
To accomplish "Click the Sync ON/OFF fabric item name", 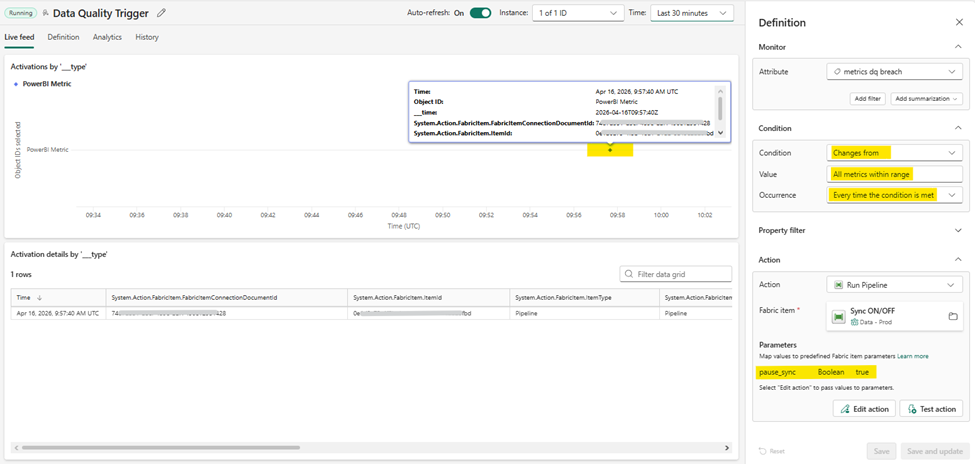I will [x=872, y=310].
